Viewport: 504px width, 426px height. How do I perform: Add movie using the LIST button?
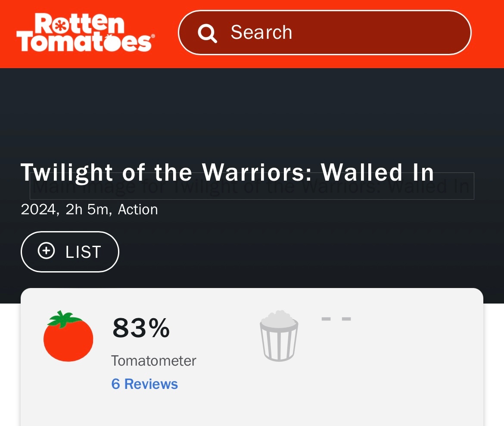70,252
